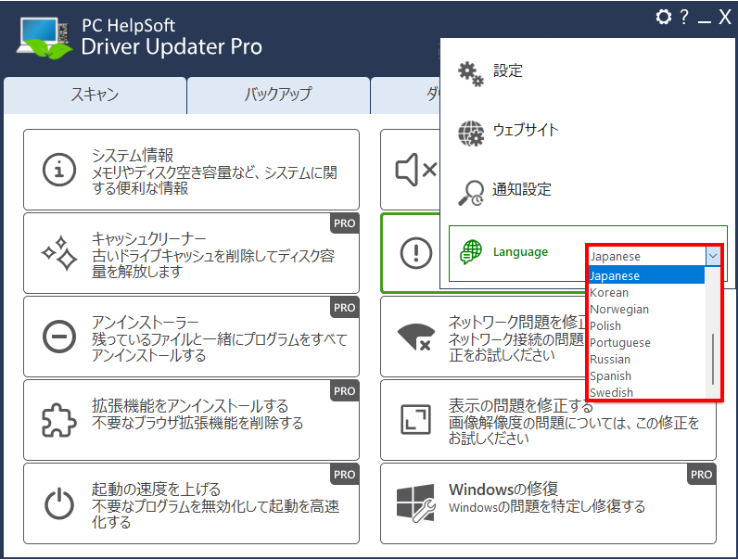Viewport: 738px width, 560px height.
Task: Click the help question mark icon
Action: tap(684, 17)
